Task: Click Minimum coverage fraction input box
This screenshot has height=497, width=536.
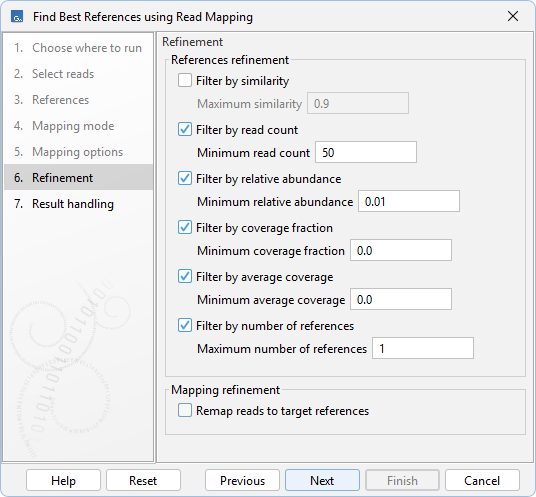Action: click(x=401, y=250)
